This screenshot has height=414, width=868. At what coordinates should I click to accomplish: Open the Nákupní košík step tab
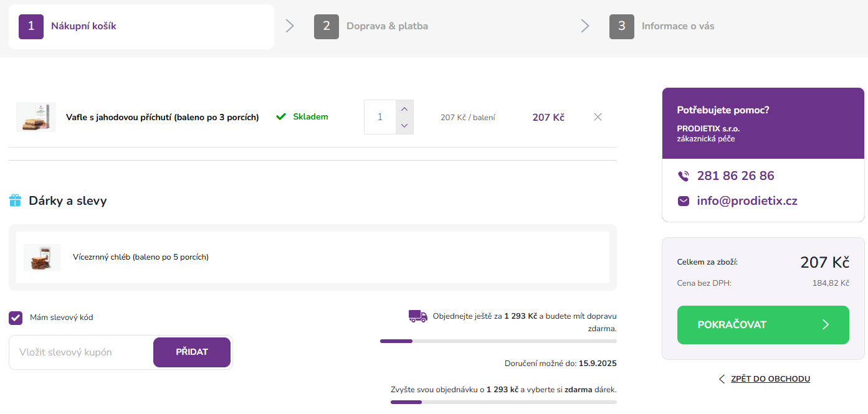coord(83,26)
